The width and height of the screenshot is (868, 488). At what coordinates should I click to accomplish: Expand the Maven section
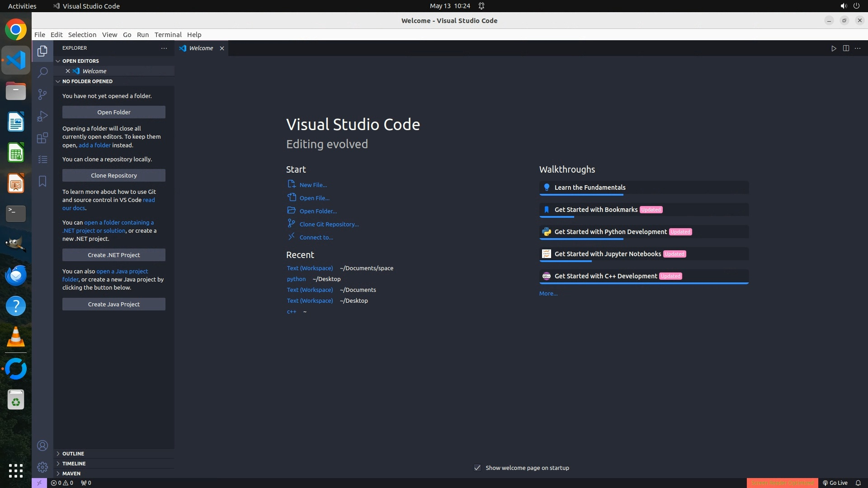pos(71,474)
